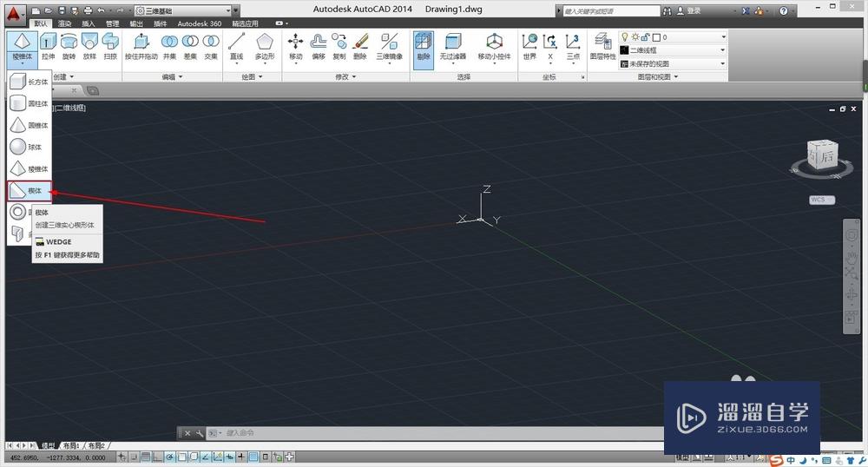Select the 多边形 Polygon tool
This screenshot has width=868, height=467.
click(265, 47)
